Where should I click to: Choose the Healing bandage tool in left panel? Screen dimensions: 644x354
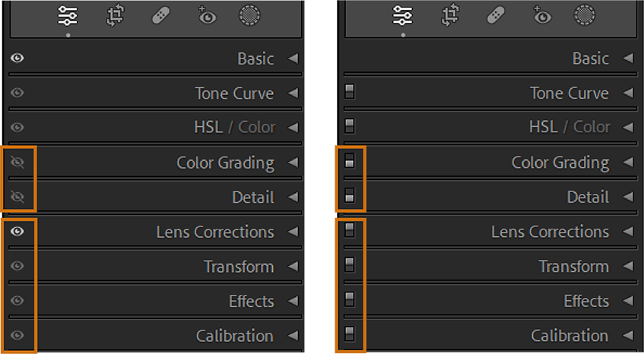point(161,15)
